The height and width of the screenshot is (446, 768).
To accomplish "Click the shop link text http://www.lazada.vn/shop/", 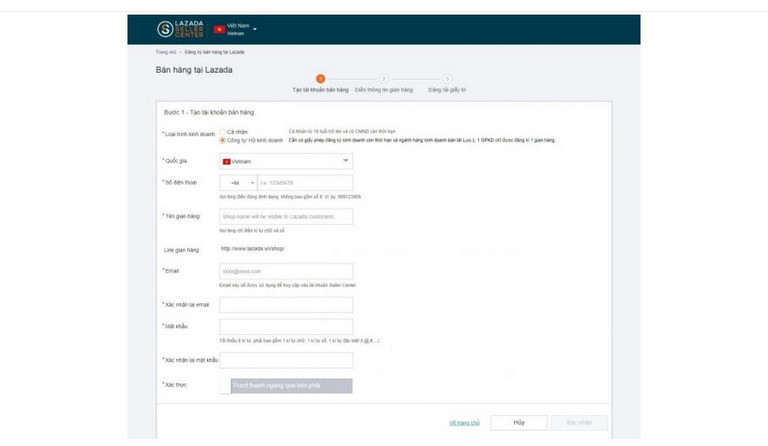I will click(253, 249).
